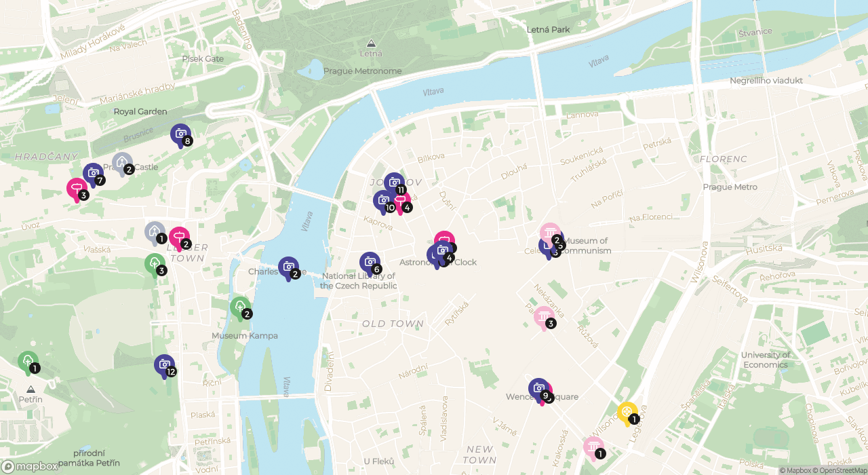The width and height of the screenshot is (868, 475).
Task: Select the purple camera marker numbered 8
Action: (x=180, y=135)
